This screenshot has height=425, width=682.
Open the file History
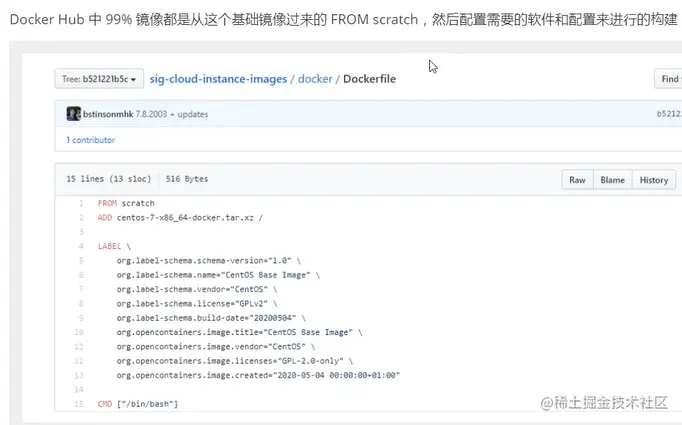click(x=653, y=180)
